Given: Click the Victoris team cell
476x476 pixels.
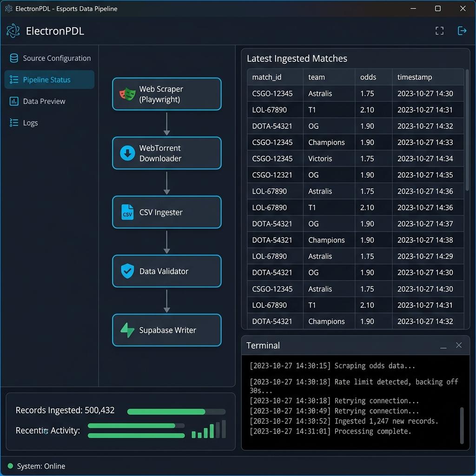Looking at the screenshot, I should [x=329, y=159].
